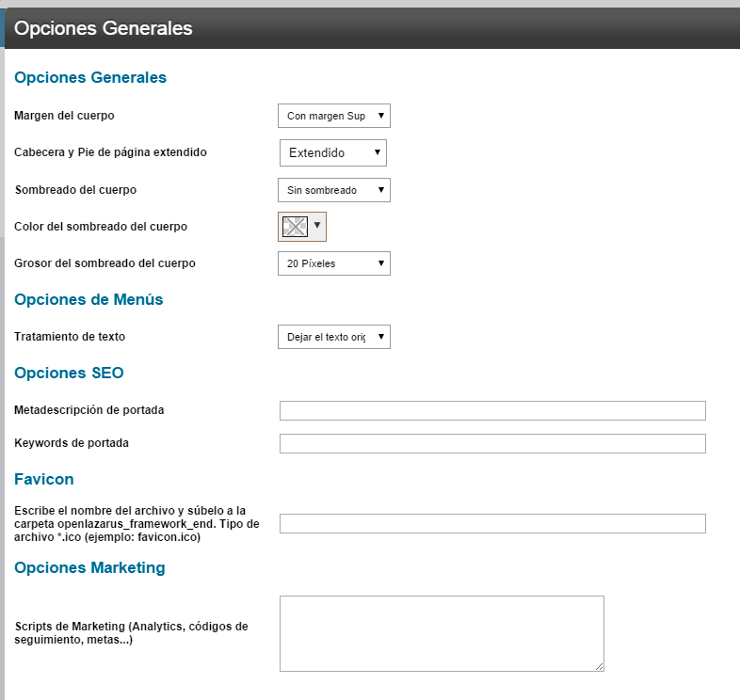
Task: Click the Tratamiento de texto label
Action: coord(70,337)
